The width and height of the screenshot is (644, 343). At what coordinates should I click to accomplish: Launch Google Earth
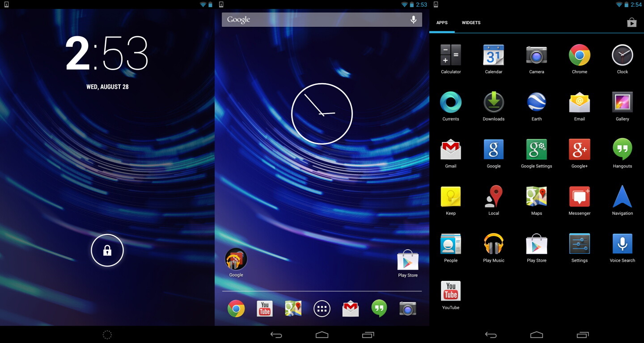[537, 102]
